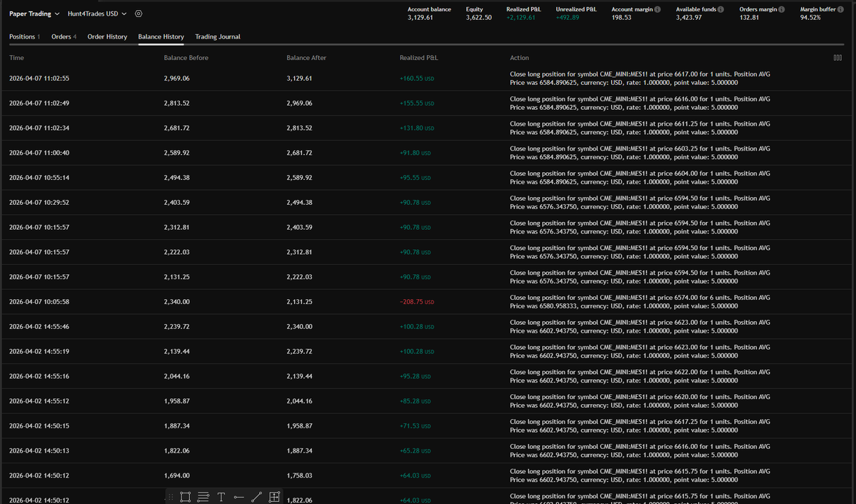Select the parallel lines drawing tool
Screen dimensions: 856x504
(203, 497)
